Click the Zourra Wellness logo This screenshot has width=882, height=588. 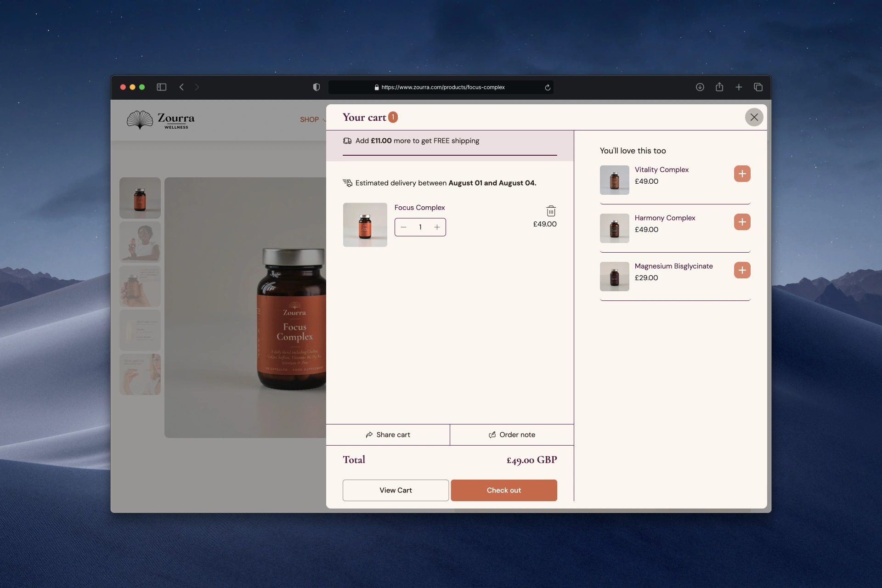(160, 120)
